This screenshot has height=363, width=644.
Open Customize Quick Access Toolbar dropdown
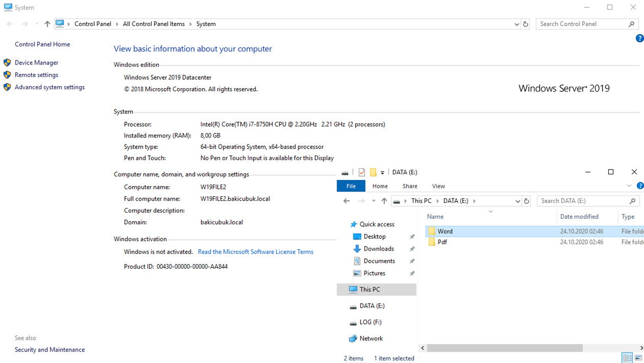click(382, 173)
